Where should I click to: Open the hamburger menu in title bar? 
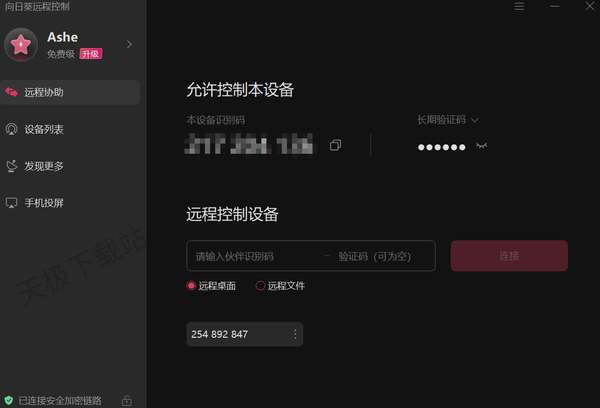tap(519, 6)
